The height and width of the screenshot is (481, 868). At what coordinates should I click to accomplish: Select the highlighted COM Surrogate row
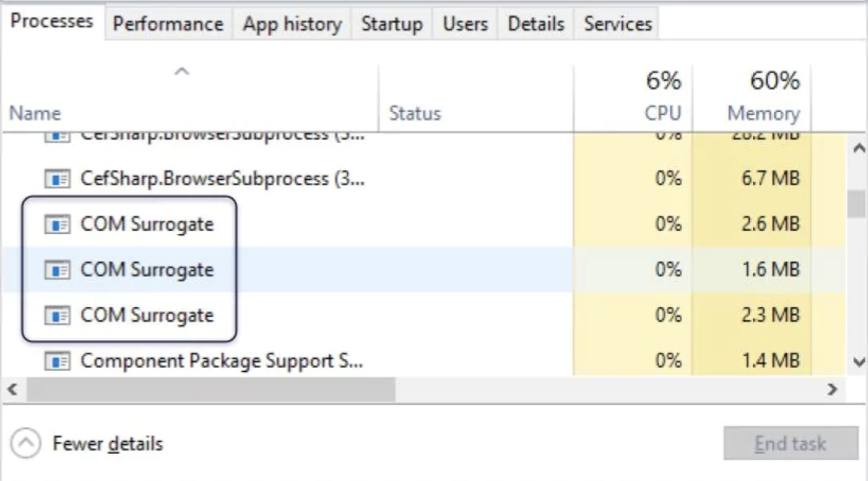point(245,269)
